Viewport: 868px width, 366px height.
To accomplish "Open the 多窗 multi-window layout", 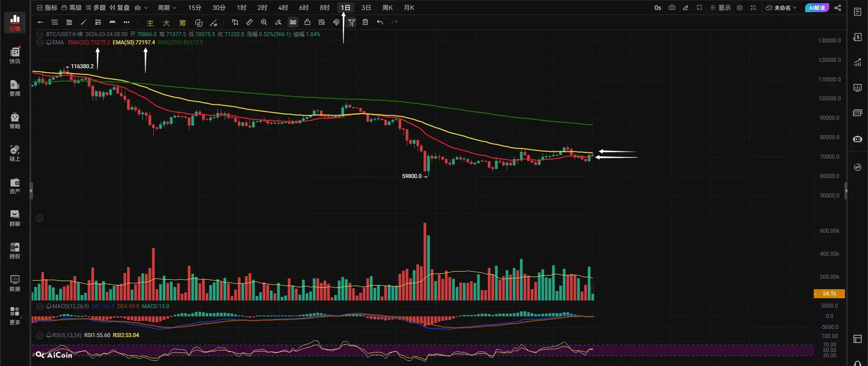I will [95, 8].
